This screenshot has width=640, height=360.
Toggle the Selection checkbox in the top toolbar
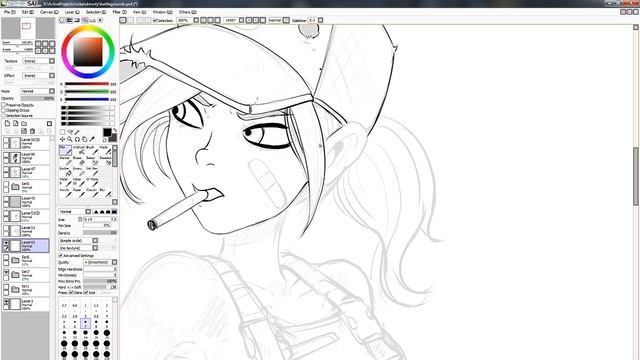155,20
